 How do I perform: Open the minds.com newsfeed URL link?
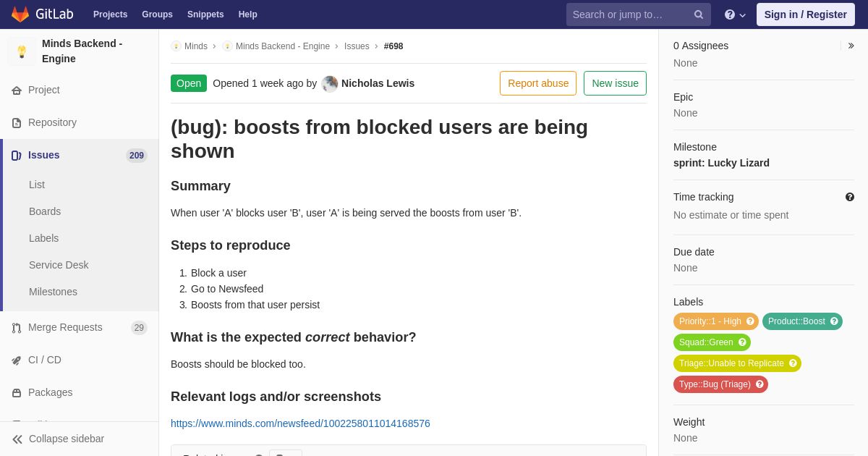point(300,423)
